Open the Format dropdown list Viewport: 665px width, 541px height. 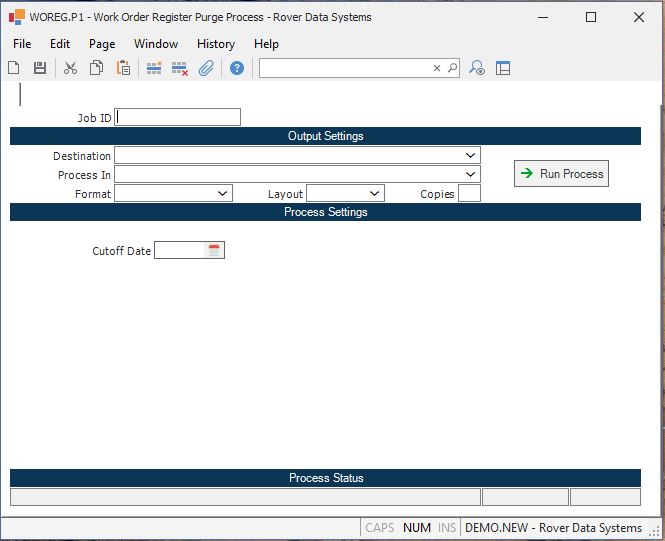[223, 194]
